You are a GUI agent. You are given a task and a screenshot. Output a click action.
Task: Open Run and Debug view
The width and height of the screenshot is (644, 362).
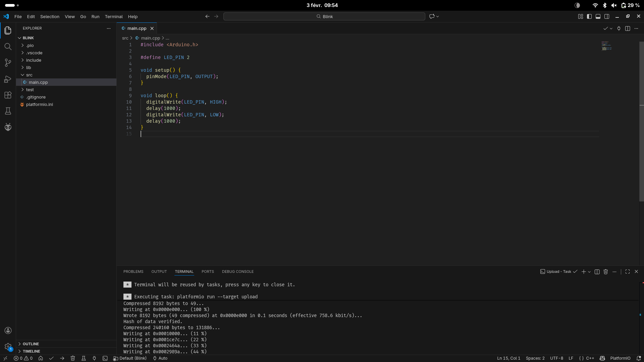point(8,79)
